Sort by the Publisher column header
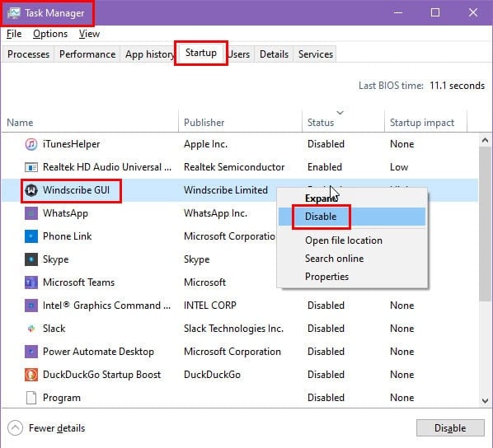The height and width of the screenshot is (448, 493). click(240, 122)
